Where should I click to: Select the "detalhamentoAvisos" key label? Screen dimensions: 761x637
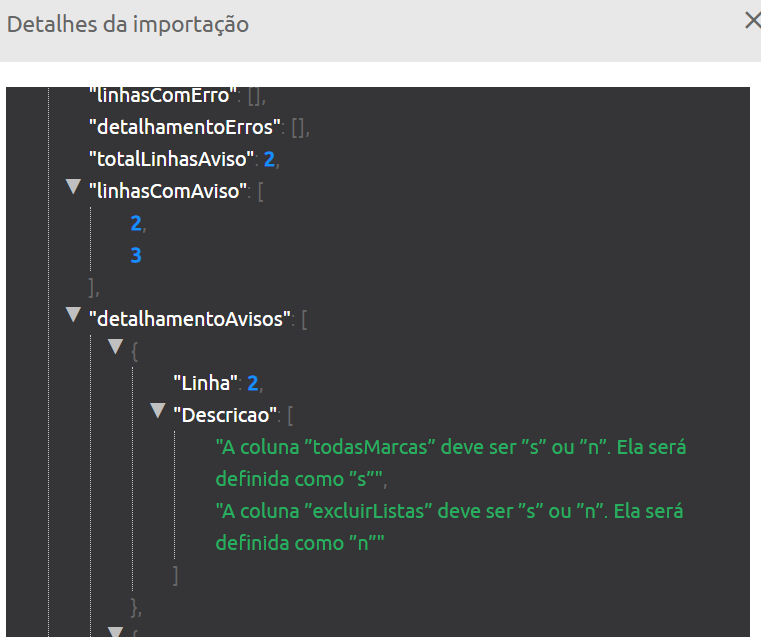pyautogui.click(x=190, y=320)
